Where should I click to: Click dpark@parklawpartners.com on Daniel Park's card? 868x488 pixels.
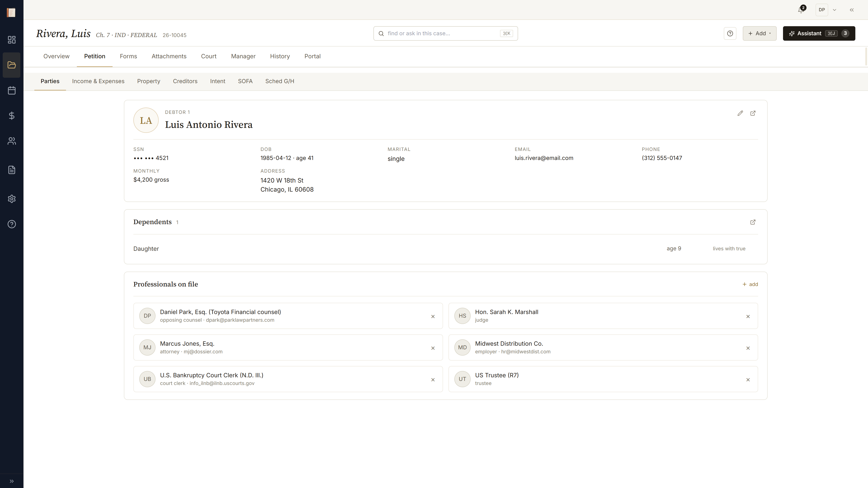coord(240,320)
